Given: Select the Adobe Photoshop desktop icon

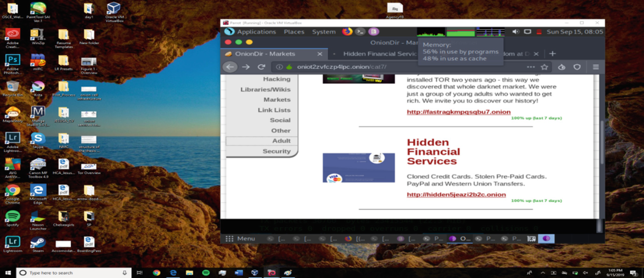Looking at the screenshot, I should click(13, 65).
